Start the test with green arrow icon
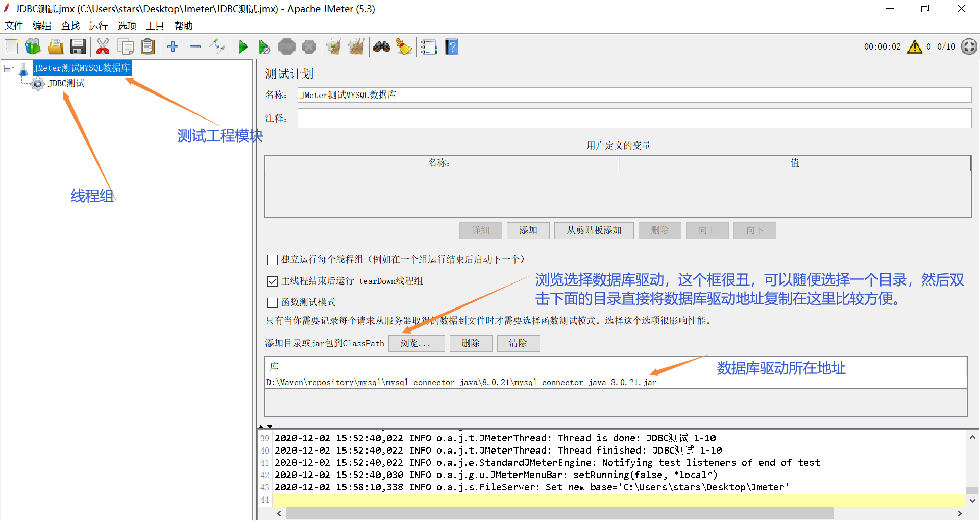The image size is (980, 521). click(x=243, y=46)
